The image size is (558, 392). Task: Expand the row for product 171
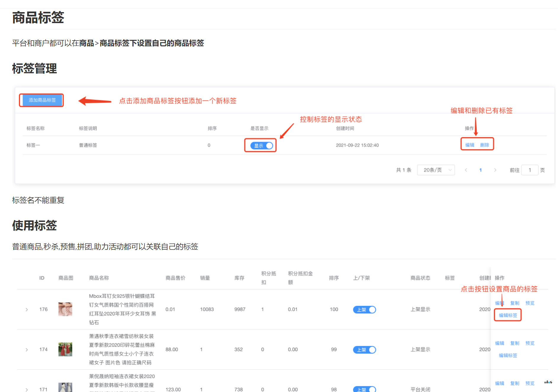(x=27, y=390)
